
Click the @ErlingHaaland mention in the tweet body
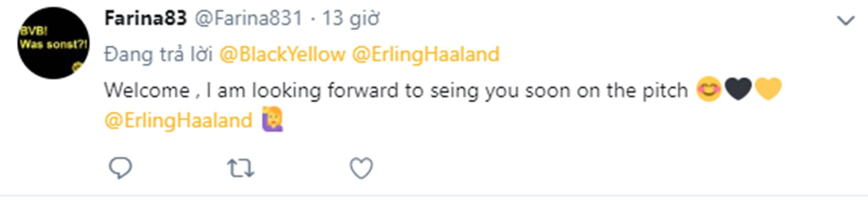point(178,120)
